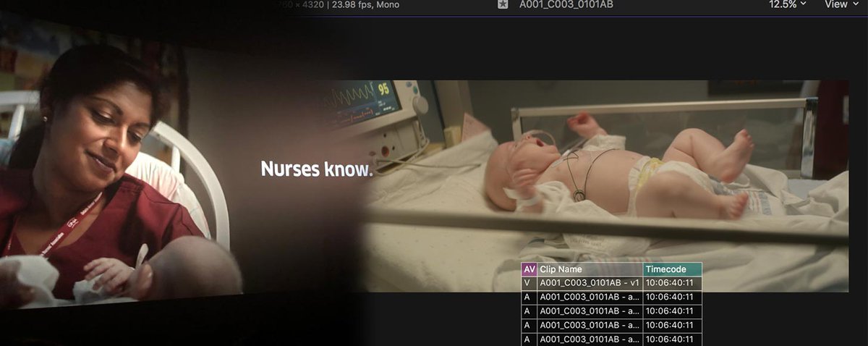Select the Clip Name column header
Screen dimensions: 868x346
click(590, 269)
